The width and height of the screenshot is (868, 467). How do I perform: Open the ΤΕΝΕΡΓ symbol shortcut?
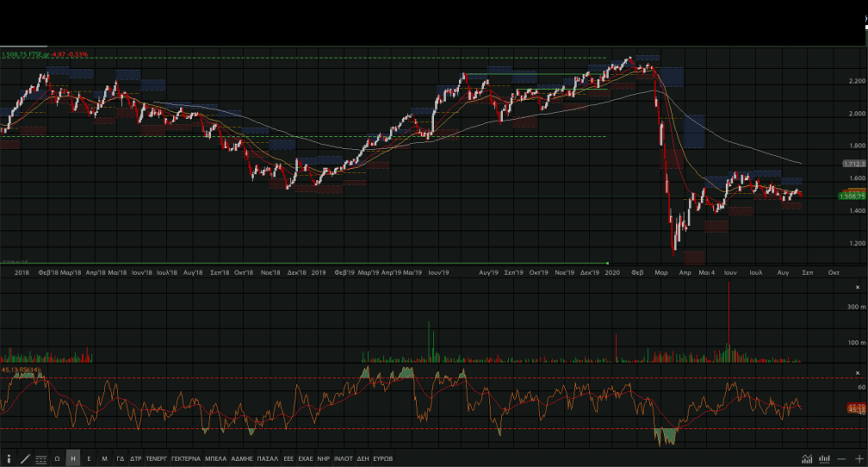coord(156,459)
